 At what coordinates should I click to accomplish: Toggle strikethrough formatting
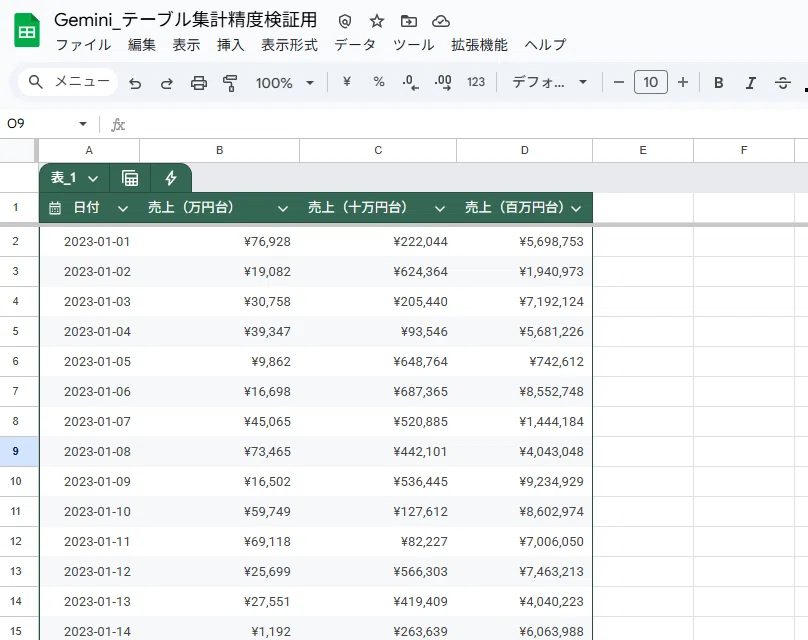tap(782, 82)
